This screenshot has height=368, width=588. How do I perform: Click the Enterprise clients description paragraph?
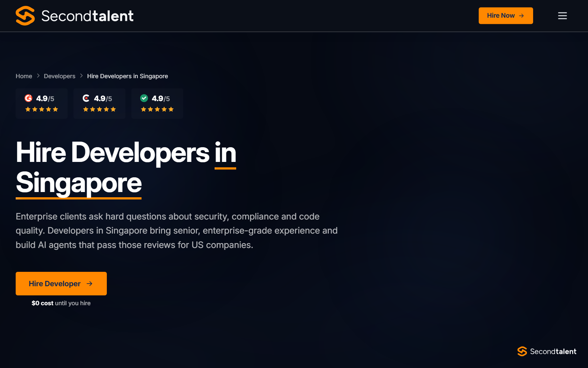coord(177,231)
